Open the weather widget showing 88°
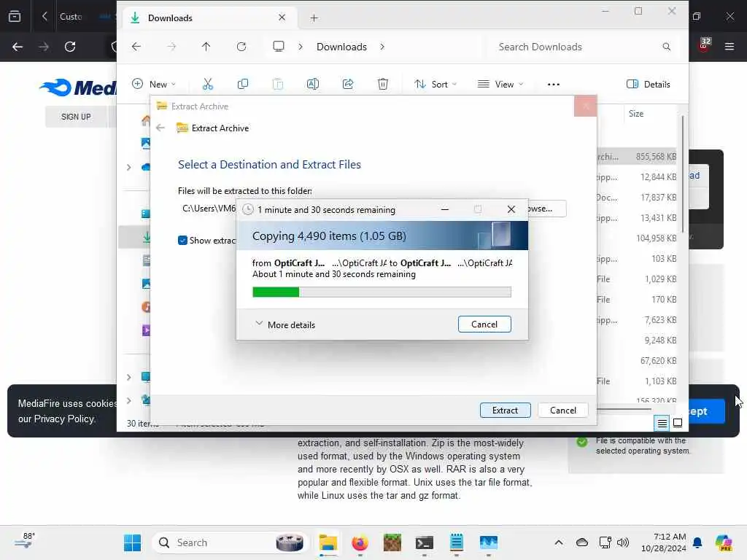Viewport: 747px width, 560px height. [x=24, y=540]
